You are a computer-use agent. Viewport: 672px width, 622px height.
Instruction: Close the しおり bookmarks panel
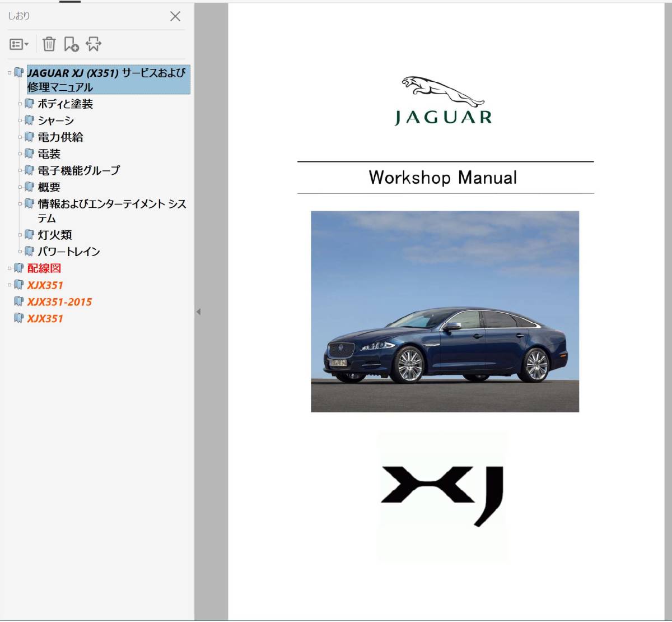click(175, 16)
